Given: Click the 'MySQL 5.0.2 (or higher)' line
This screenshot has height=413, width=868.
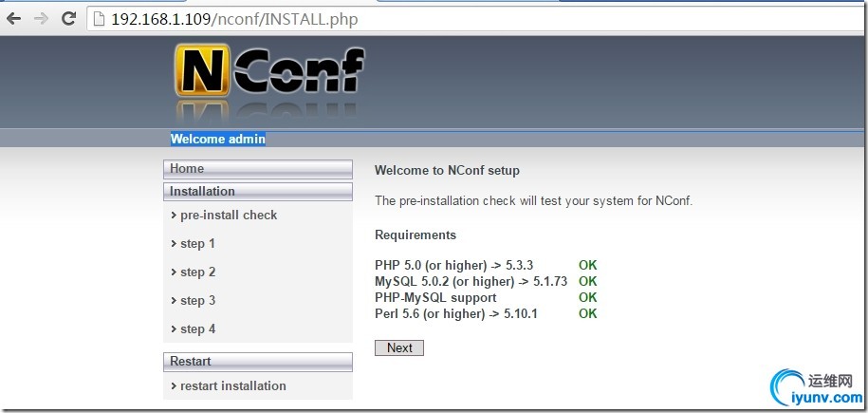Looking at the screenshot, I should [x=471, y=282].
